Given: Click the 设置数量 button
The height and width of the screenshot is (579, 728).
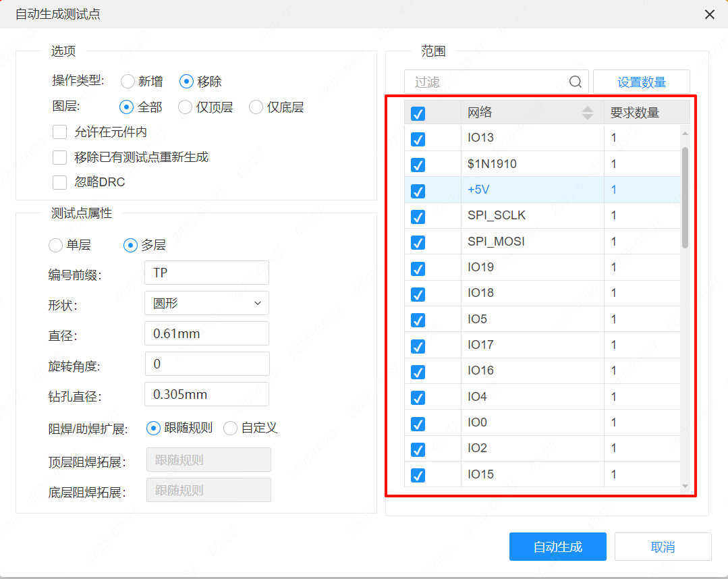Looking at the screenshot, I should pyautogui.click(x=641, y=81).
